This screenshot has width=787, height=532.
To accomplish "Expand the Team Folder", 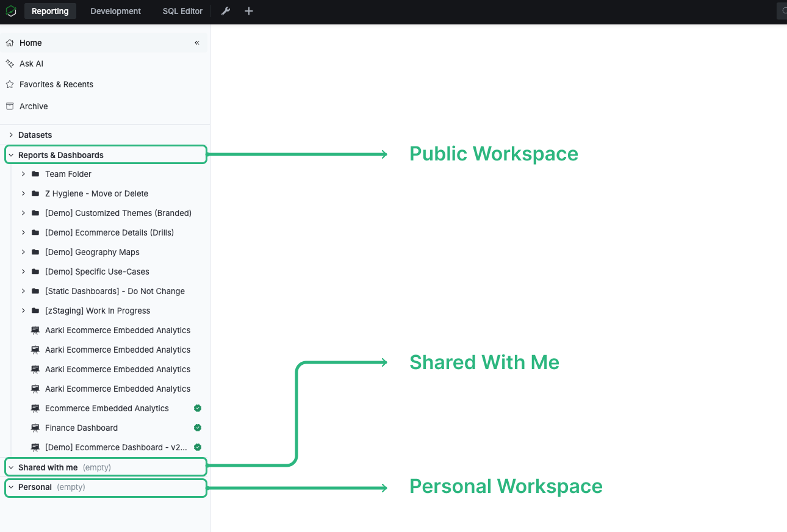I will [x=23, y=174].
